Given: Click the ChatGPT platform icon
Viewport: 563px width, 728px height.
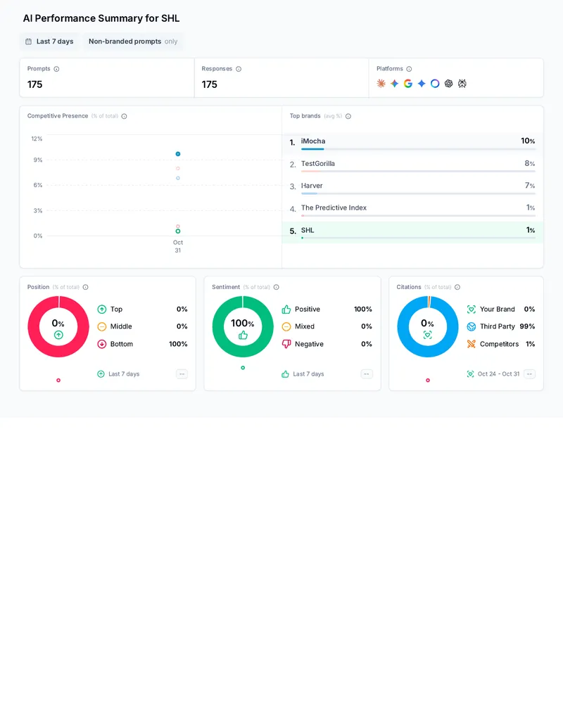Looking at the screenshot, I should 448,84.
